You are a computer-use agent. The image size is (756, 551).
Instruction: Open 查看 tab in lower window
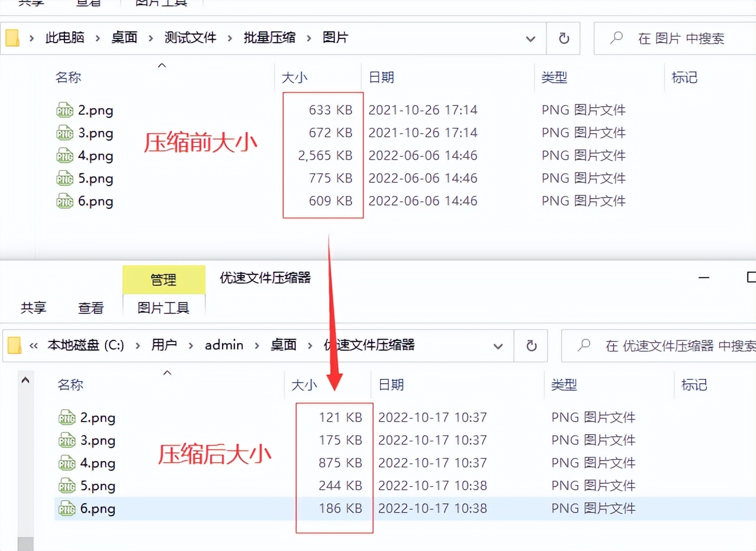coord(91,308)
